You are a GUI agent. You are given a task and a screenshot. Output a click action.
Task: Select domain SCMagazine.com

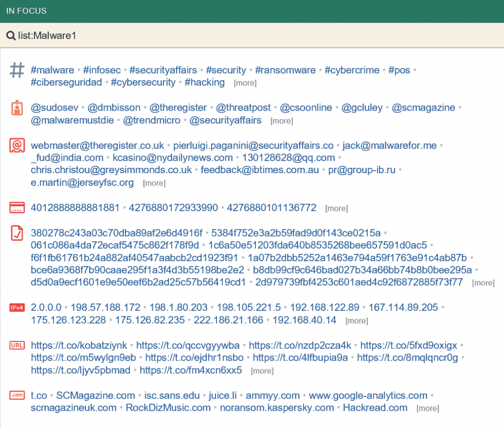click(96, 395)
